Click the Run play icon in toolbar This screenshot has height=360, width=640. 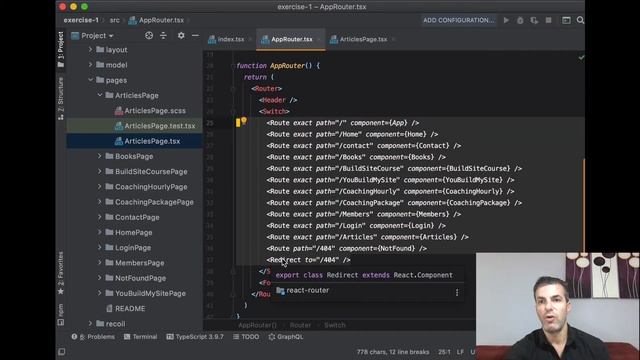tap(506, 20)
